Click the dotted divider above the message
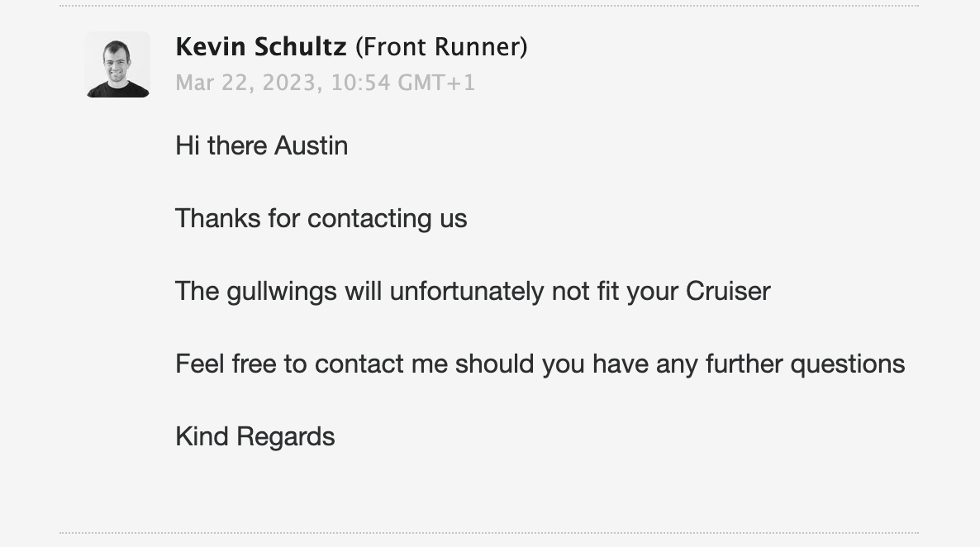 pyautogui.click(x=488, y=7)
